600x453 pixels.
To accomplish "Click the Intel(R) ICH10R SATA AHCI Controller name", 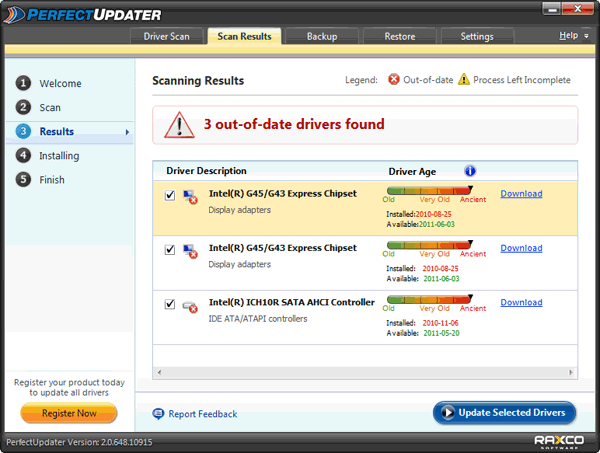I will point(292,302).
